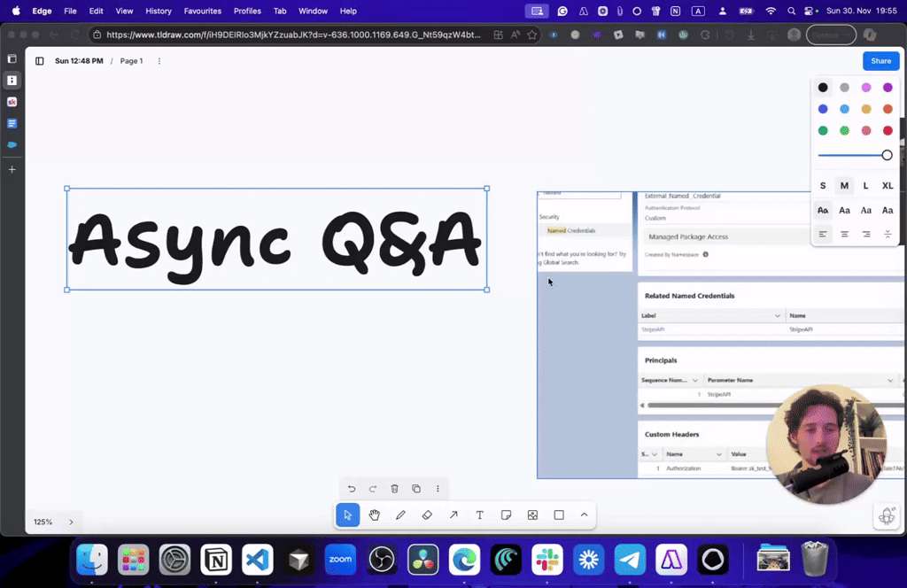This screenshot has width=907, height=588.
Task: Select the Draw tool
Action: [x=400, y=514]
